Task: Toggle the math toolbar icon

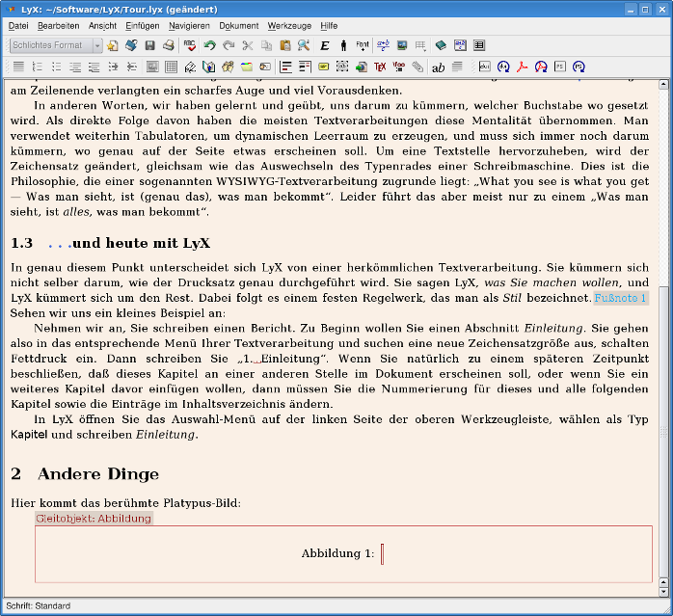Action: point(460,45)
